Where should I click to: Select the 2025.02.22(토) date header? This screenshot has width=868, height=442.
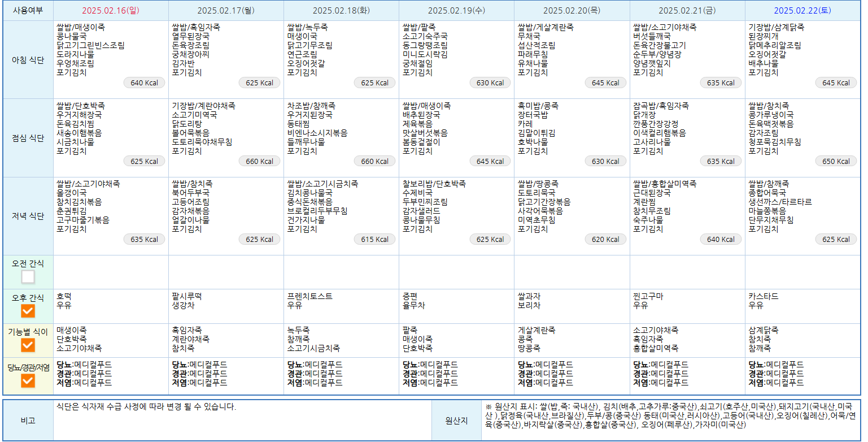click(x=802, y=11)
